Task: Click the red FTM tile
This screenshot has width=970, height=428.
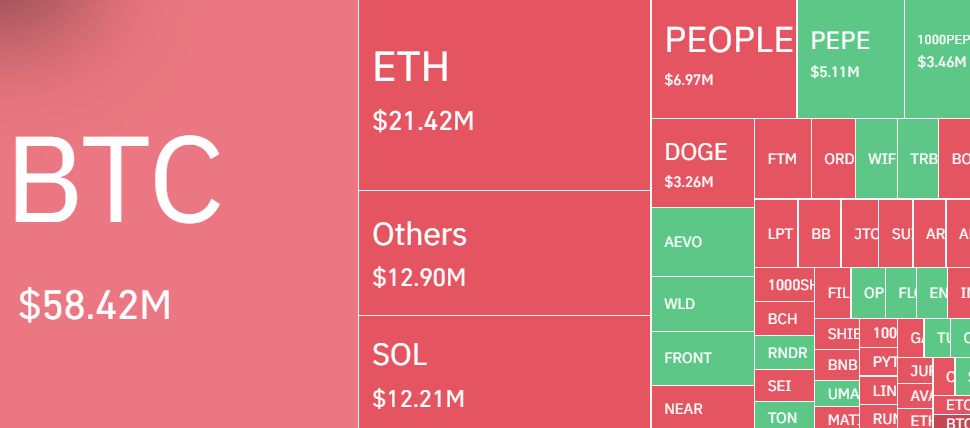Action: pyautogui.click(x=783, y=159)
